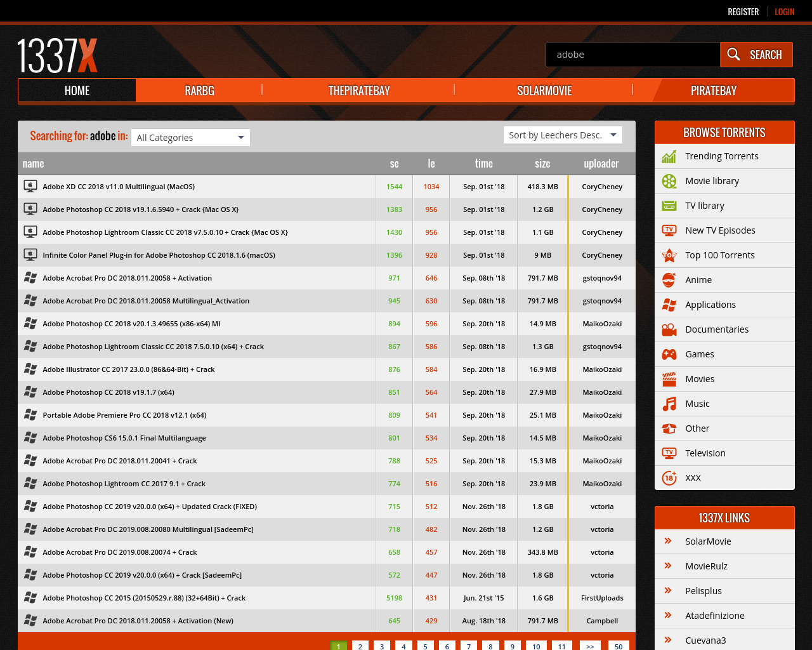
Task: Open the All Categories dropdown
Action: point(190,137)
